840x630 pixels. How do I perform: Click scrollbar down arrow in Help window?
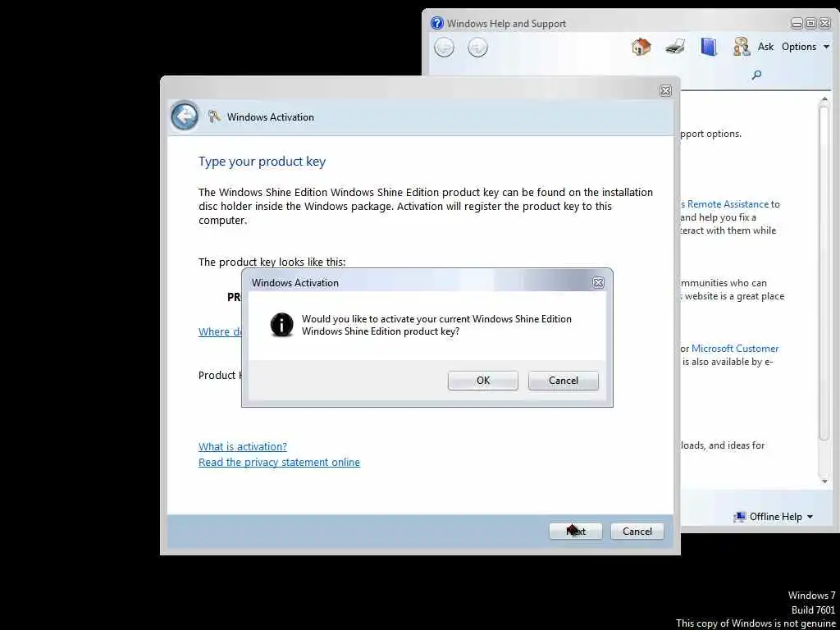824,481
